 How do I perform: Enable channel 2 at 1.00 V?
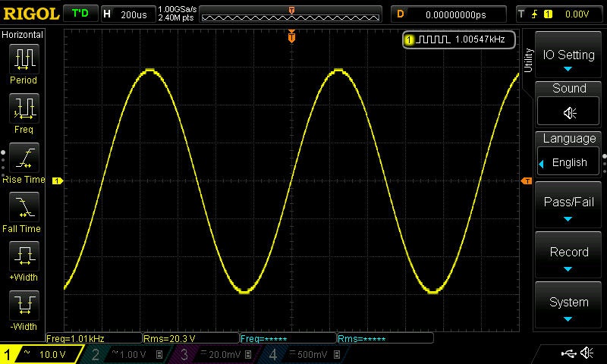coord(127,355)
